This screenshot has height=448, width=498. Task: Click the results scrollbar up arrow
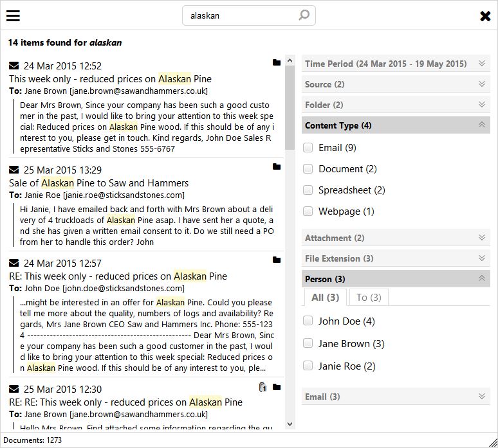pos(290,60)
